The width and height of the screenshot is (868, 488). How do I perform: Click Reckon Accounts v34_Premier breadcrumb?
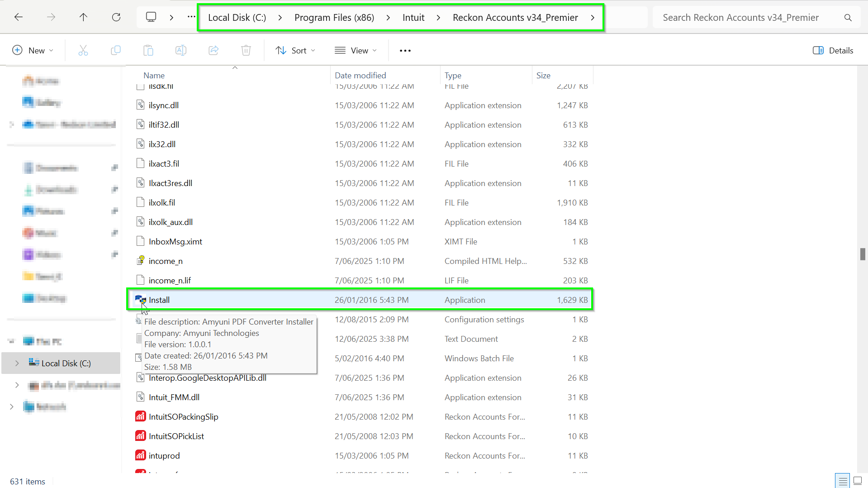pos(515,18)
